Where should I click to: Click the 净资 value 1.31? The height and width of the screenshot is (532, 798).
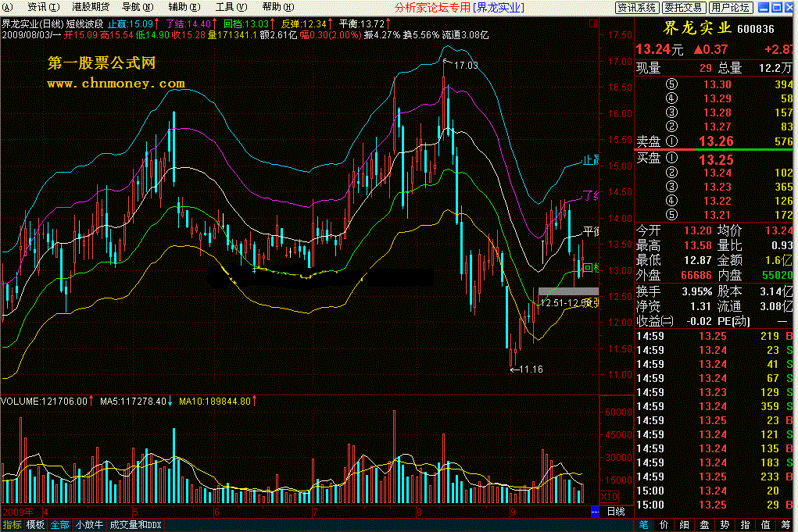pos(700,306)
